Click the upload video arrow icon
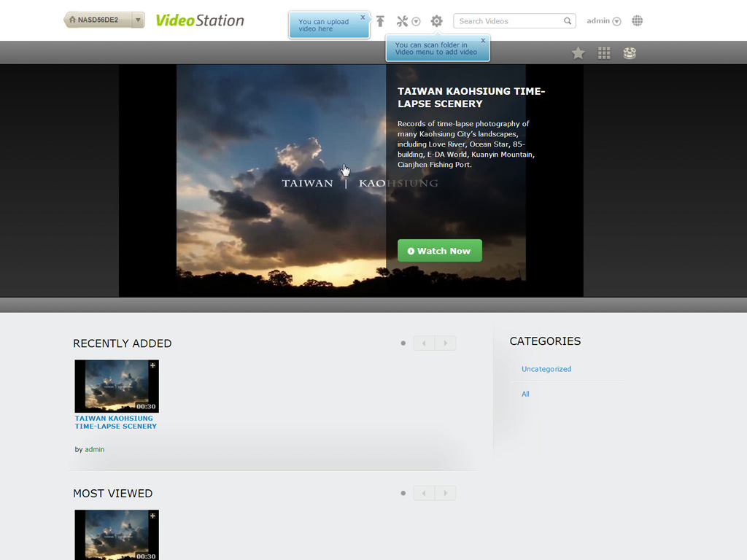This screenshot has height=560, width=747. tap(380, 21)
